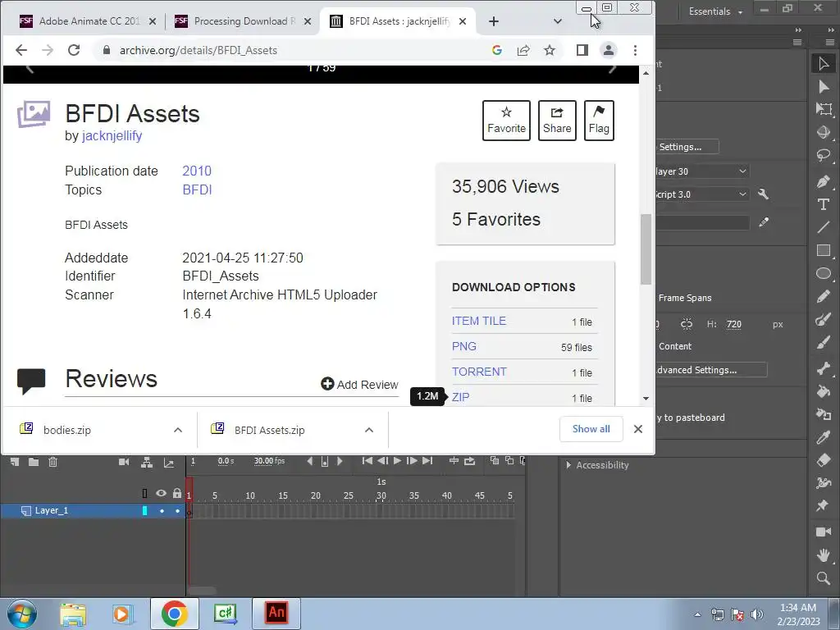
Task: Click the page vertical scrollbar thumb
Action: click(x=646, y=249)
